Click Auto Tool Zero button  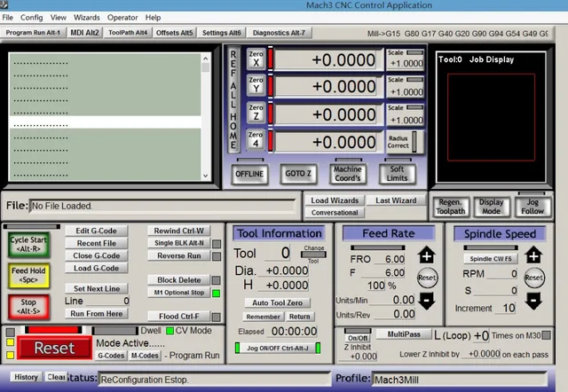coord(277,302)
